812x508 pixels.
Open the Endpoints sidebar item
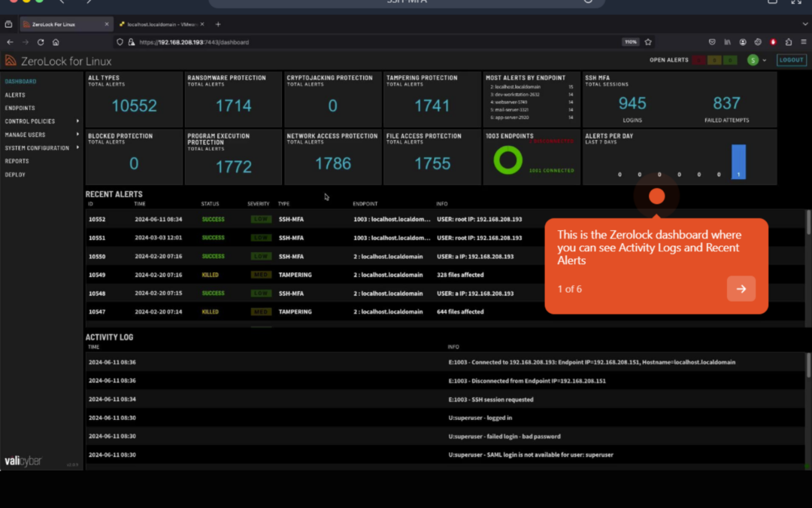tap(20, 108)
